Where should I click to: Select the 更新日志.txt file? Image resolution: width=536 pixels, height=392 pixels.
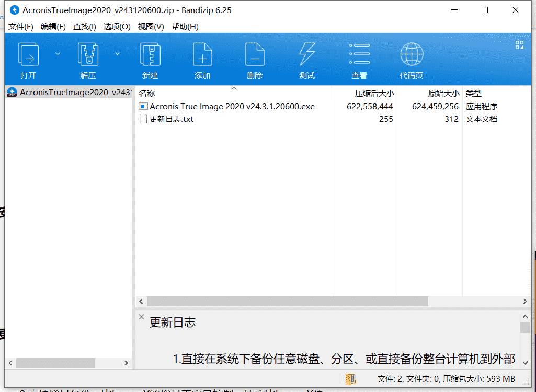click(x=172, y=119)
